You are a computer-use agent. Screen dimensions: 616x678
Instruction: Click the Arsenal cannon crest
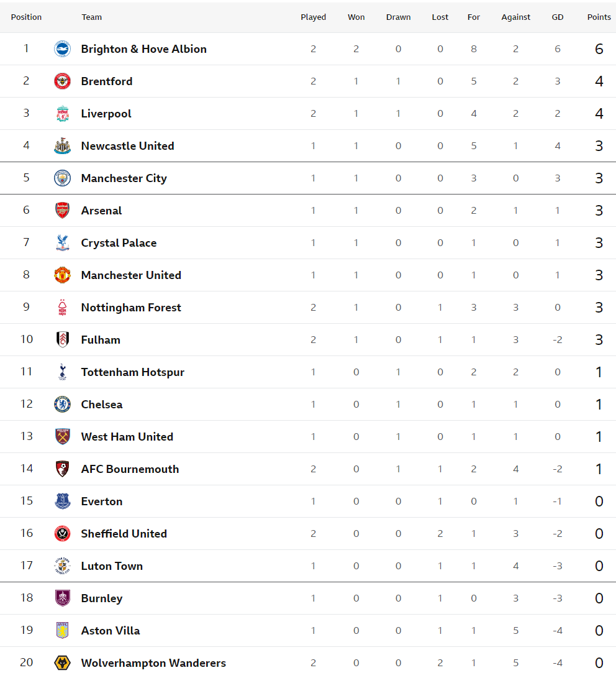pyautogui.click(x=62, y=211)
